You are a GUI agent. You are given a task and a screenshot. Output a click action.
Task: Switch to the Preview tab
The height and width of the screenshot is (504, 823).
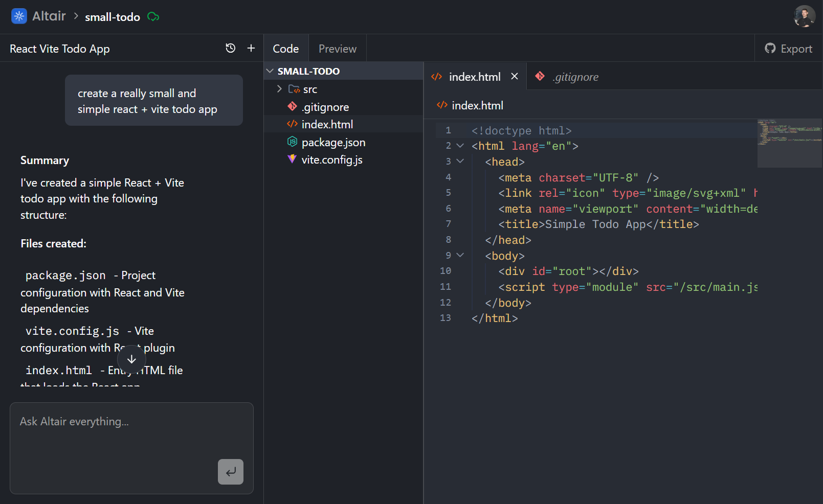click(337, 49)
